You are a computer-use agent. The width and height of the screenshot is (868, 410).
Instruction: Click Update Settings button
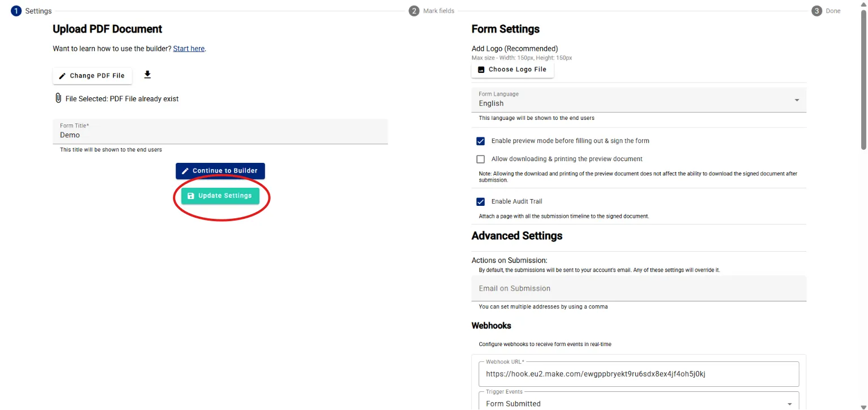click(x=220, y=196)
